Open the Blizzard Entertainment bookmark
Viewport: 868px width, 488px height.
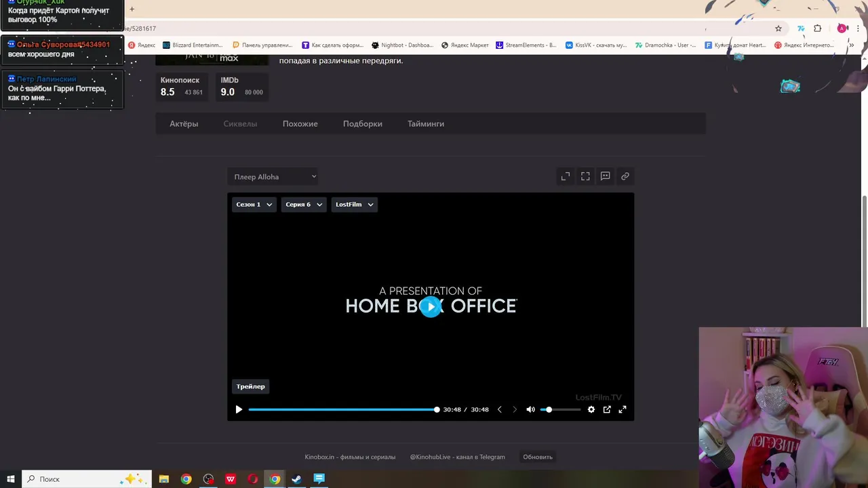[193, 45]
